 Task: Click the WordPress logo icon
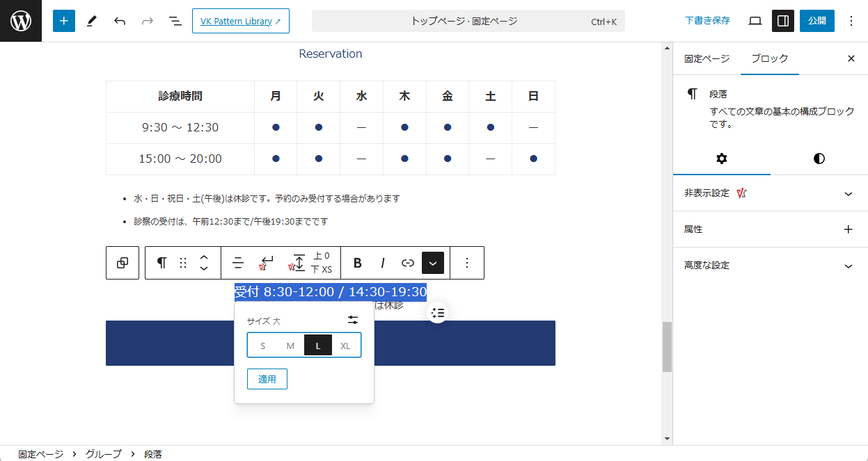[21, 21]
